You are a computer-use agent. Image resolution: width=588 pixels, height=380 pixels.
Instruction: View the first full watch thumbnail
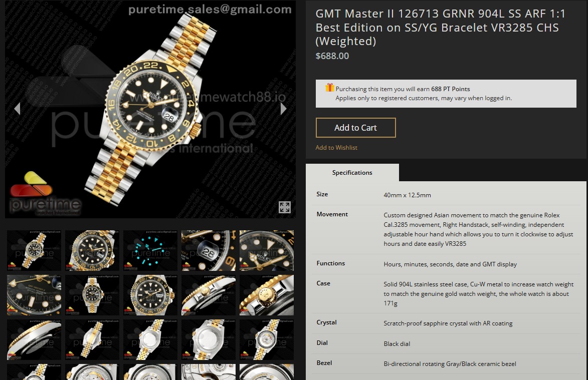(x=34, y=250)
